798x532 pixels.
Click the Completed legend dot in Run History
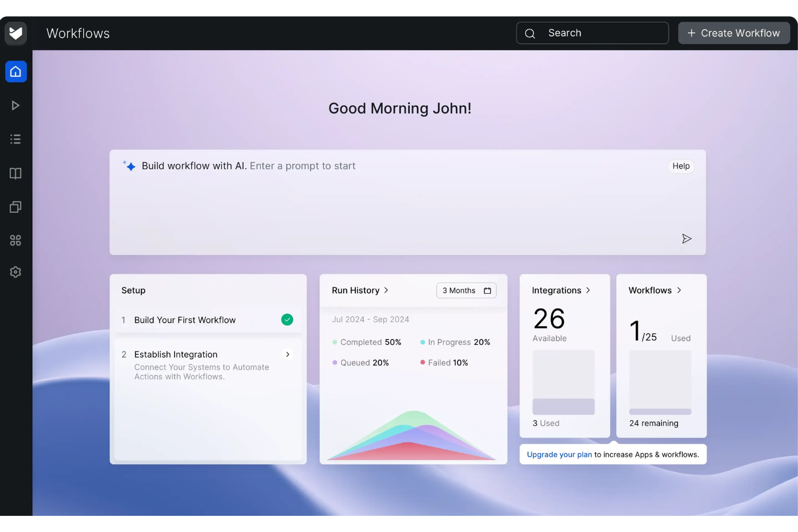[x=335, y=342]
